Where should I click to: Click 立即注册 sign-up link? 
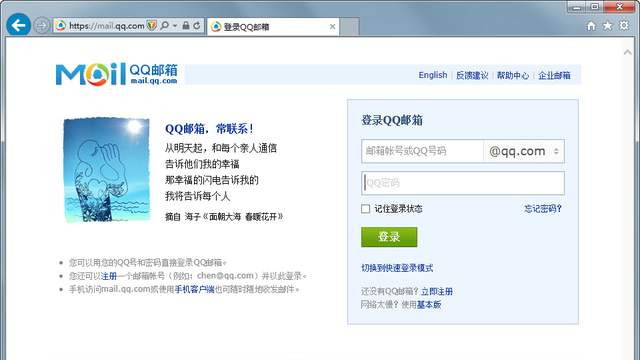tap(437, 291)
